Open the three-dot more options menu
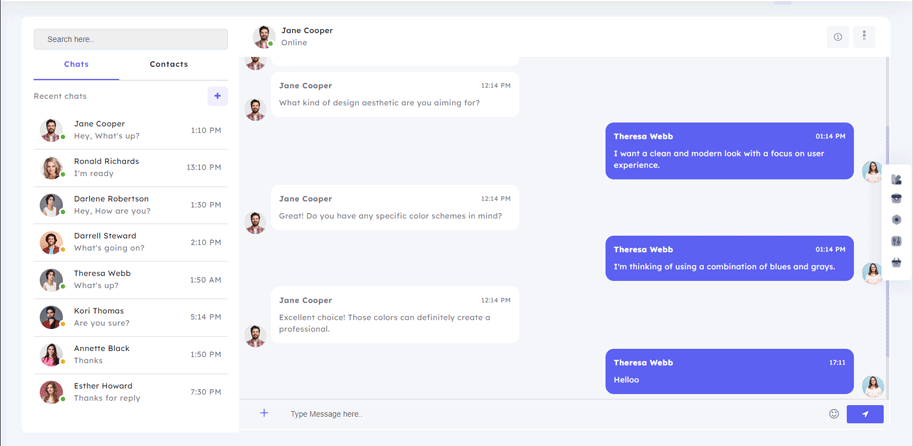This screenshot has width=913, height=446. pyautogui.click(x=864, y=36)
